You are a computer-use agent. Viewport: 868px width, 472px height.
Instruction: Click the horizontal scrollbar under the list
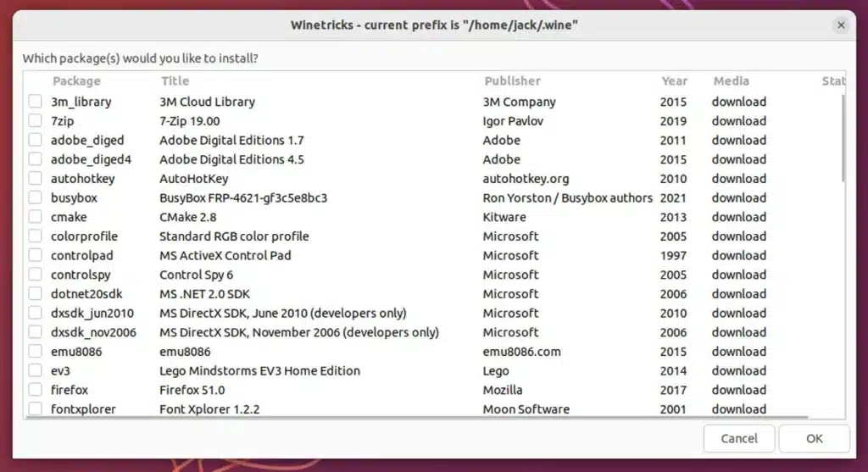[417, 417]
